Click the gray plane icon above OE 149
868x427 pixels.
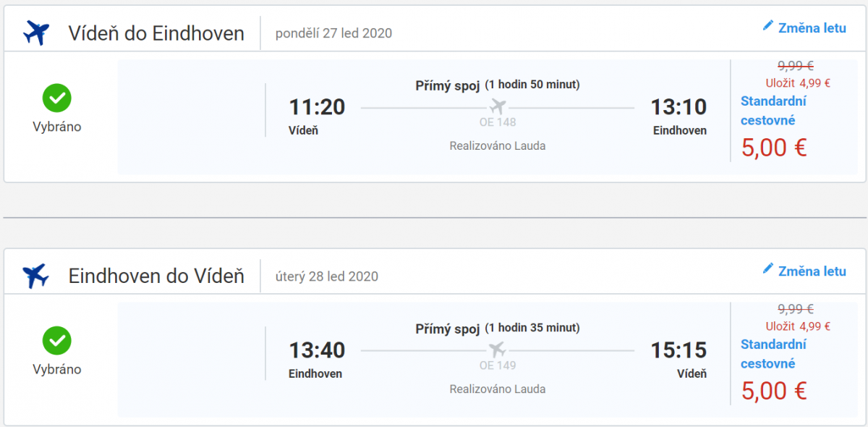point(498,350)
